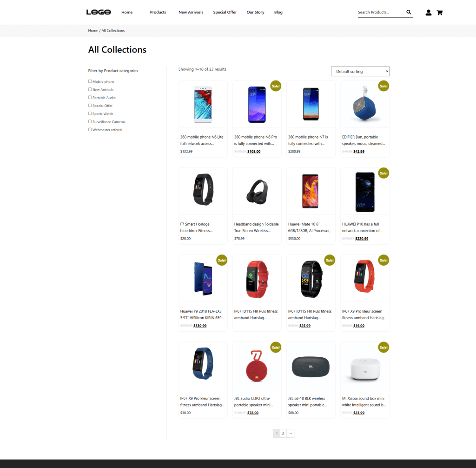Screen dimensions: 476x468
Task: Click the LOGO site logo
Action: click(99, 12)
